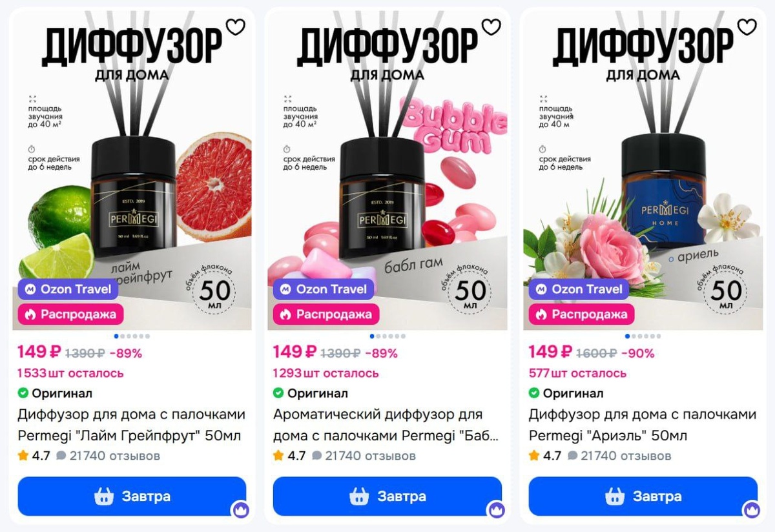The image size is (775, 532).
Task: Click purple crown icon on Ариэль card
Action: point(752,510)
